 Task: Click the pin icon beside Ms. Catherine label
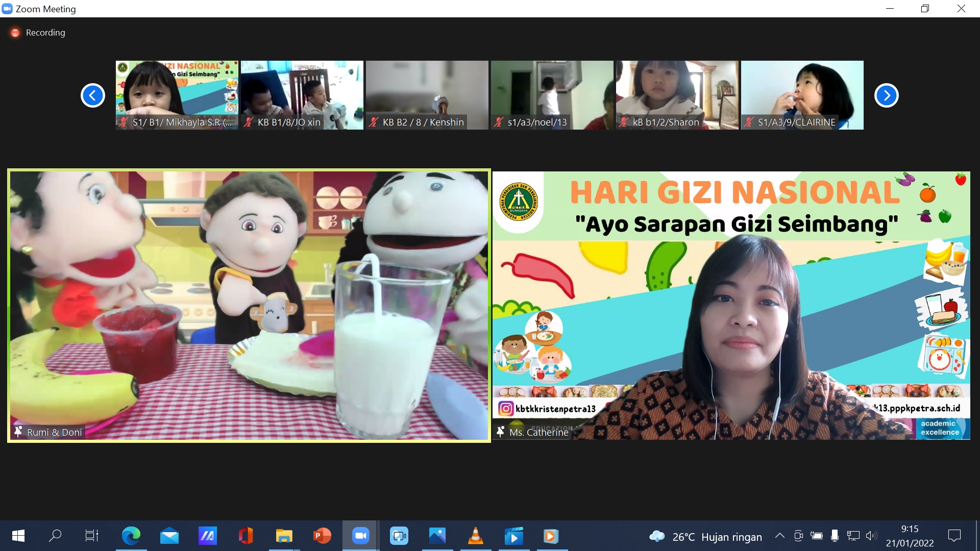tap(501, 432)
